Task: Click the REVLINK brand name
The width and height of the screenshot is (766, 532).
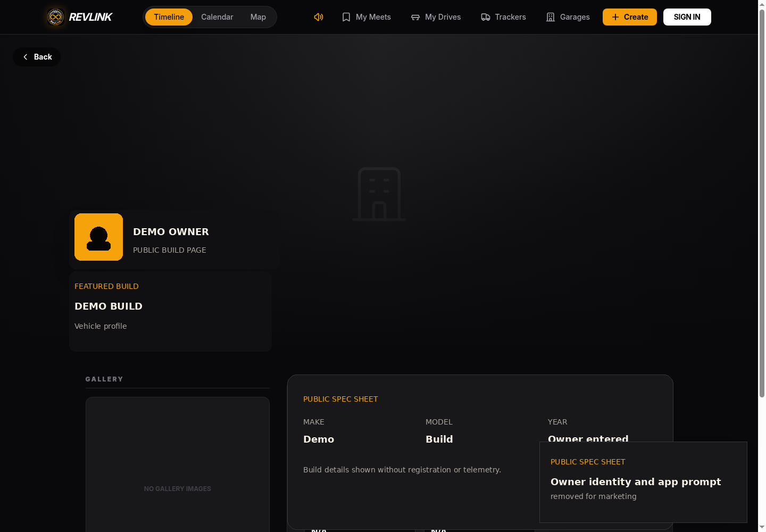Action: (x=90, y=17)
